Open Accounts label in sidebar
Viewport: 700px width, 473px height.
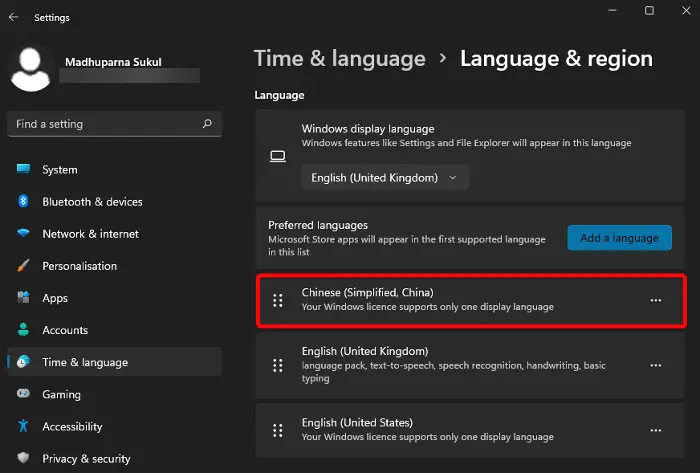65,331
